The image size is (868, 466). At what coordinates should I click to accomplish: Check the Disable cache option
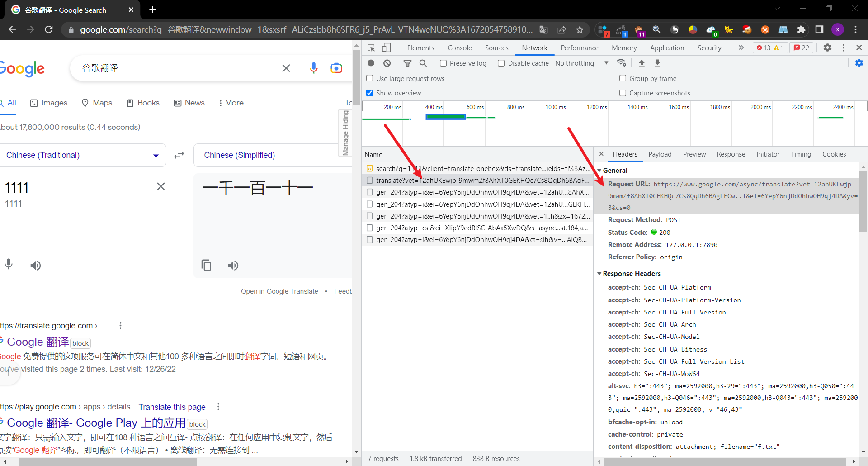(501, 63)
